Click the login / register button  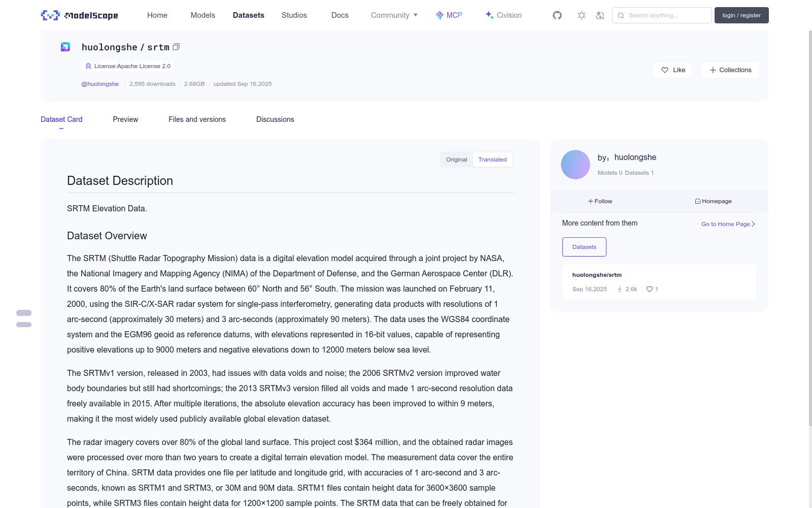741,15
